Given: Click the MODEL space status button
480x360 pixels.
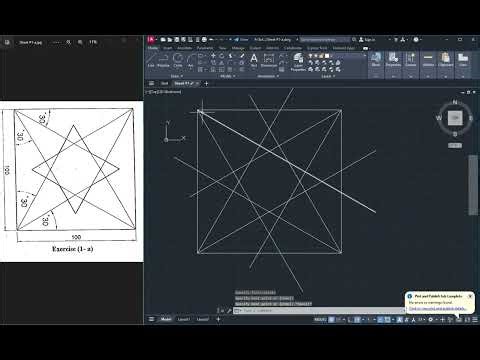Looking at the screenshot, I should click(320, 319).
